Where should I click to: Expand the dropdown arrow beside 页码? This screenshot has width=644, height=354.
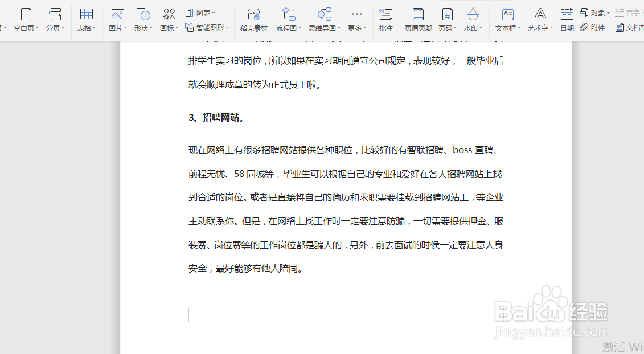coord(455,28)
